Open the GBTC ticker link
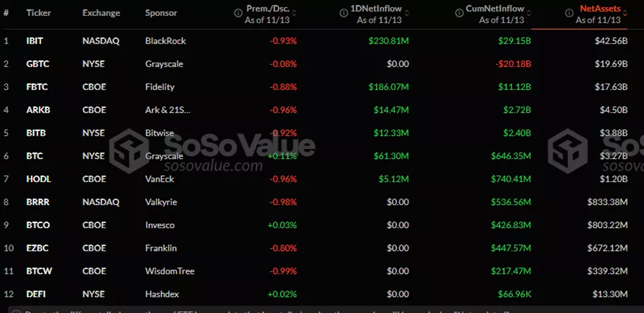 [36, 64]
